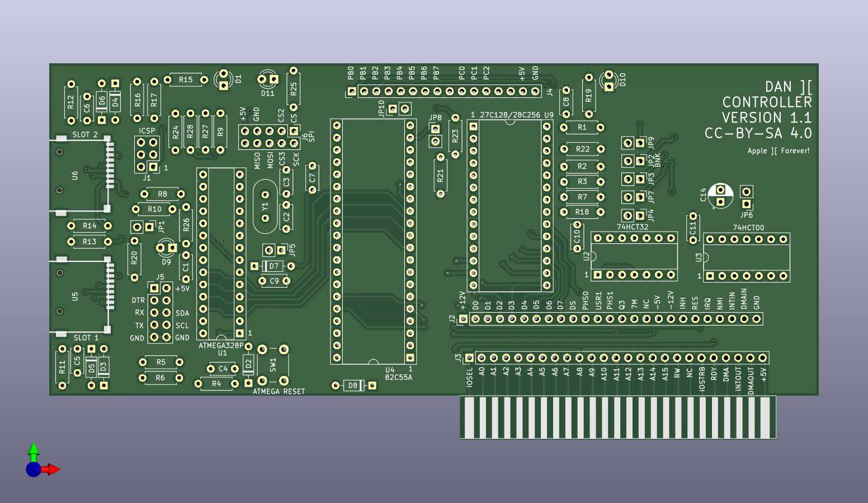Select the +12V pin on J2

click(x=463, y=319)
